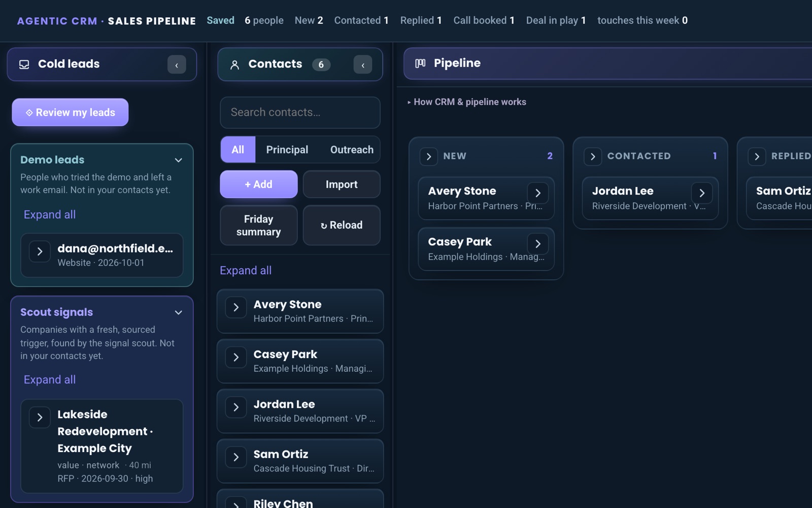Click Expand all under Demo leads
Viewport: 812px width, 508px height.
(50, 215)
